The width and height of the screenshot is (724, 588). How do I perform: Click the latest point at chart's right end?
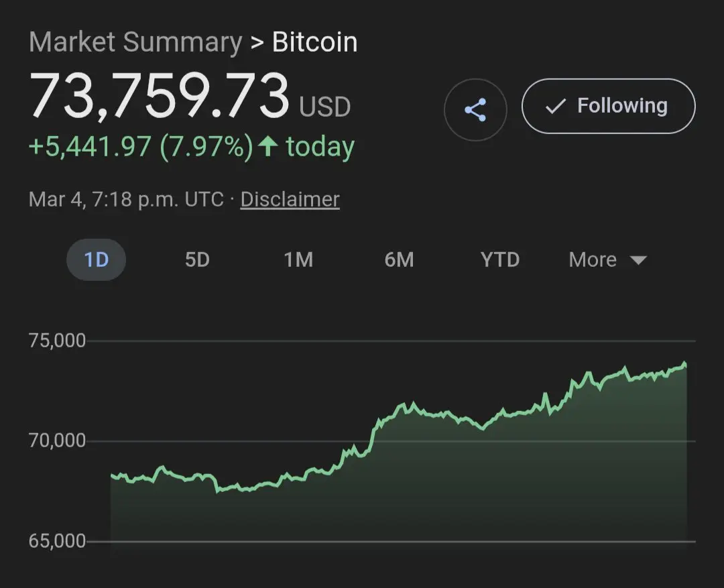pos(685,365)
